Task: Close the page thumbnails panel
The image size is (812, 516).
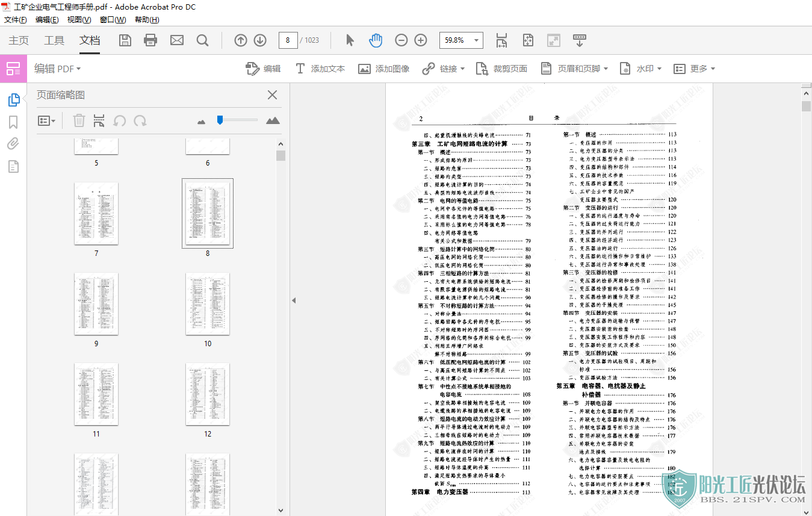Action: [x=272, y=95]
